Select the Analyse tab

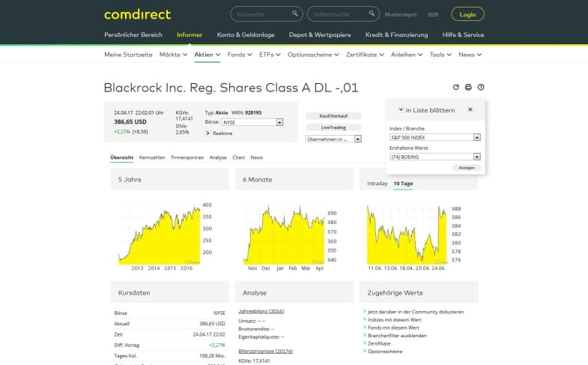(218, 157)
